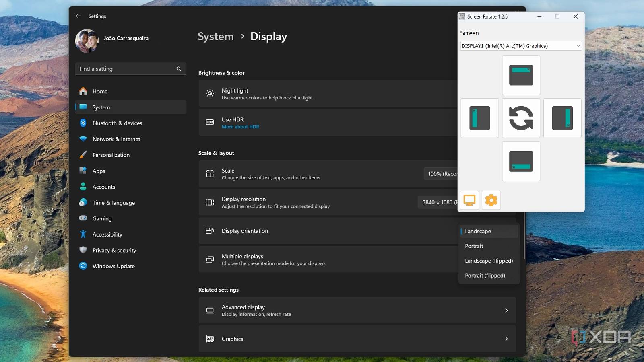Image resolution: width=644 pixels, height=362 pixels.
Task: Expand the Advanced display settings
Action: tap(357, 310)
